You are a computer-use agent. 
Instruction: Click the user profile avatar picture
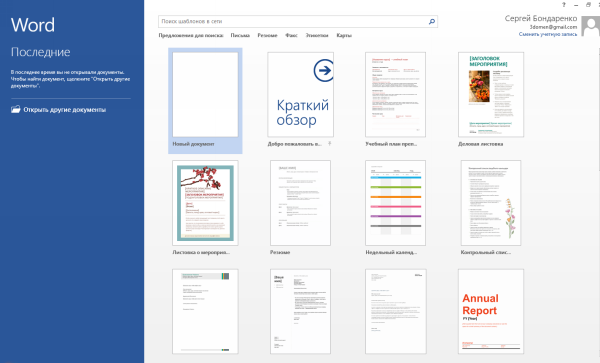coord(590,26)
